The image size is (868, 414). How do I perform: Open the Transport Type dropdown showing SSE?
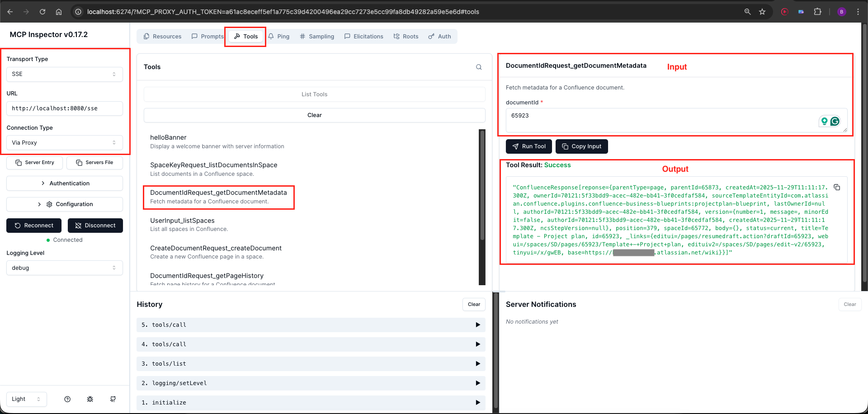(64, 74)
